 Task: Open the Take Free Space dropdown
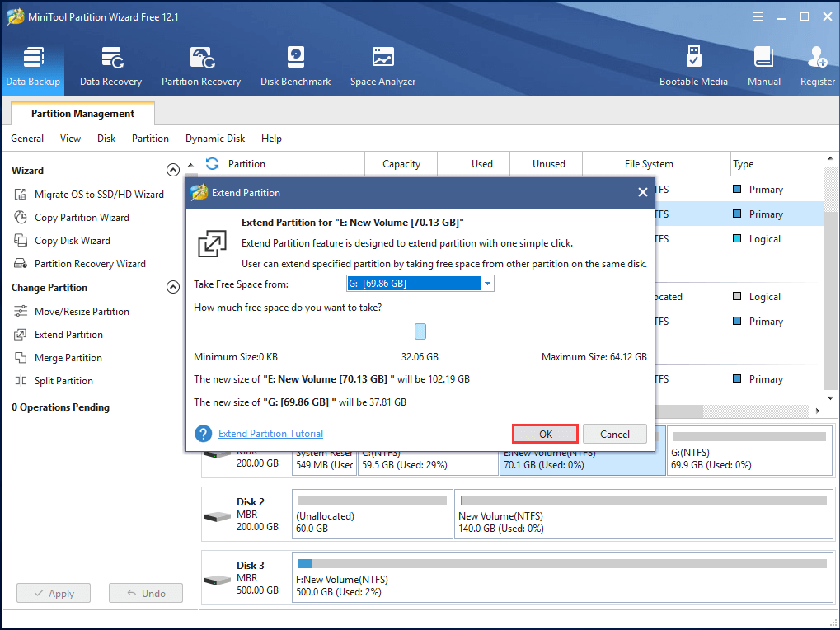[x=487, y=284]
